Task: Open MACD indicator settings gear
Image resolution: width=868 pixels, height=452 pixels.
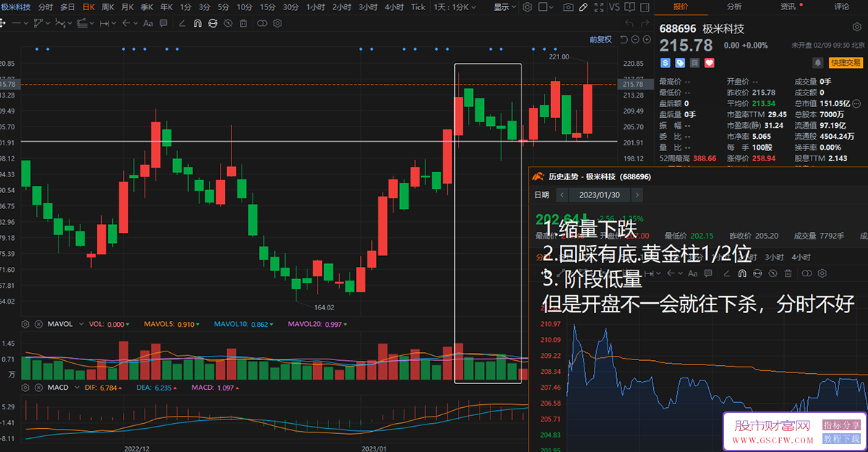Action: pyautogui.click(x=25, y=388)
